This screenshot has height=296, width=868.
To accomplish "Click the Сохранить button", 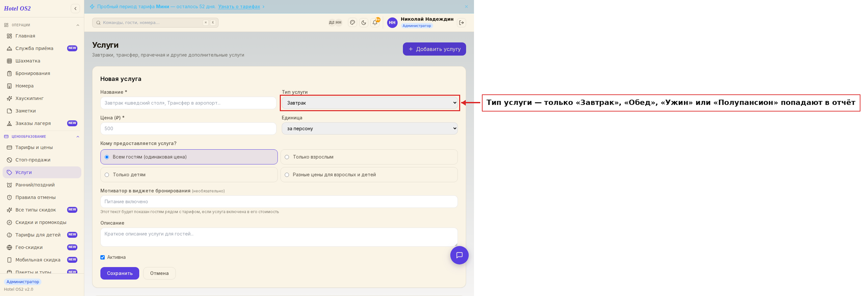I will 119,273.
